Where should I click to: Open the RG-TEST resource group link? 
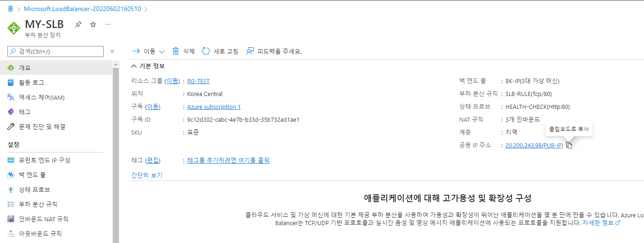198,81
